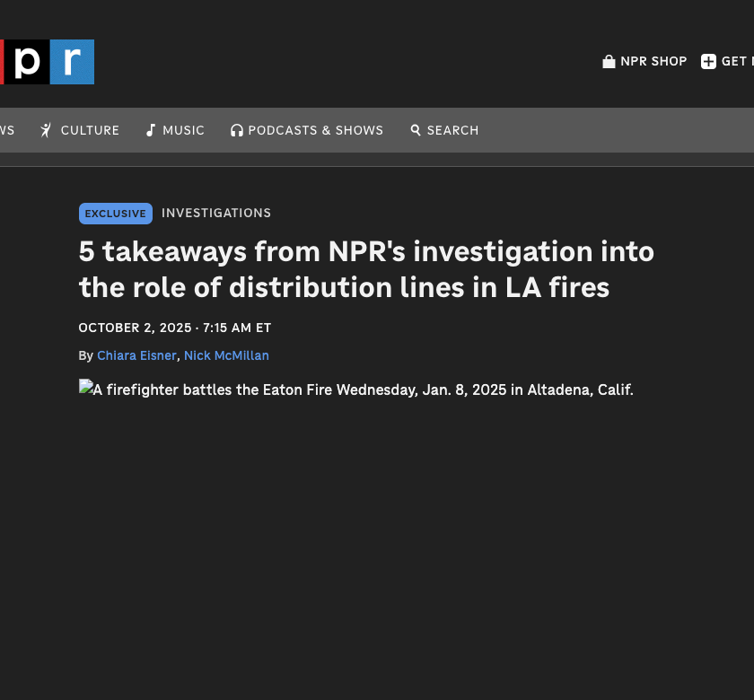
Task: Click the Podcasts headphones icon
Action: click(237, 130)
